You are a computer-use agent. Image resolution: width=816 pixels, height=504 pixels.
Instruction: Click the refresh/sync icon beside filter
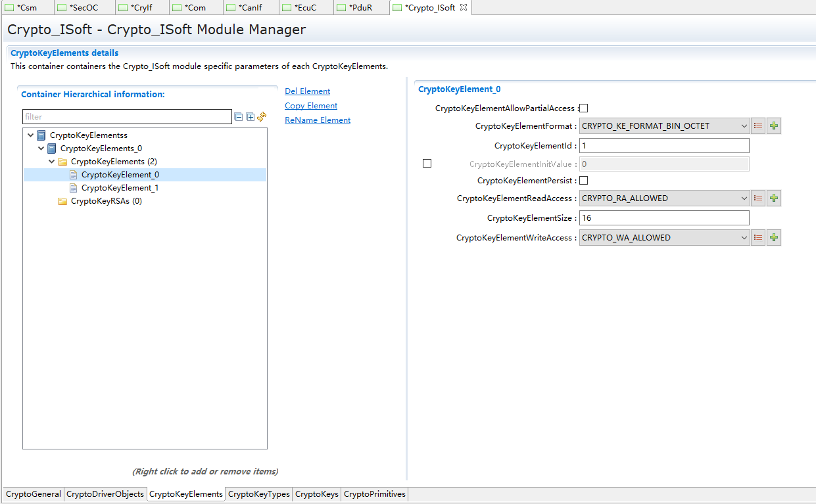(262, 116)
